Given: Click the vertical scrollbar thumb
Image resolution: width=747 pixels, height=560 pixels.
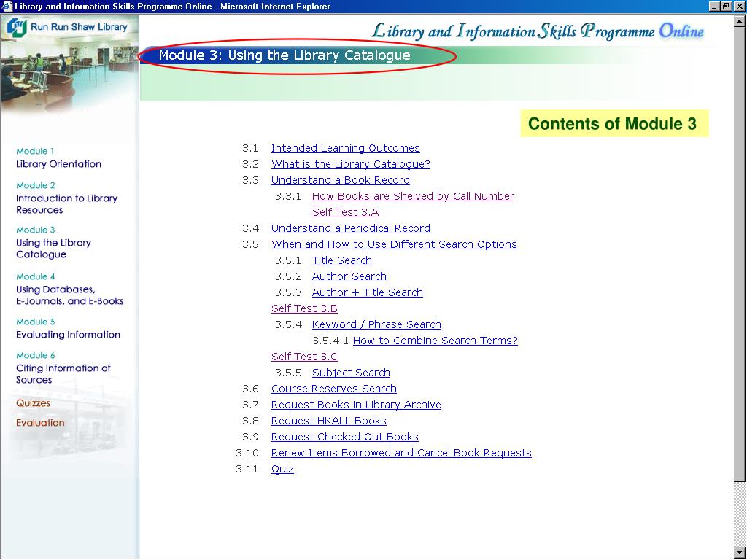Looking at the screenshot, I should 740,253.
